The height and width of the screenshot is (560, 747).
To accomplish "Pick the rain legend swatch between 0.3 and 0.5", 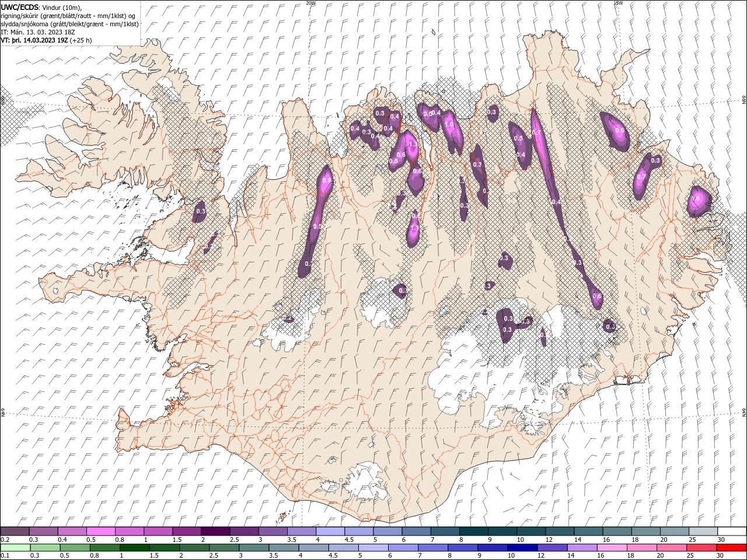I will point(46,548).
